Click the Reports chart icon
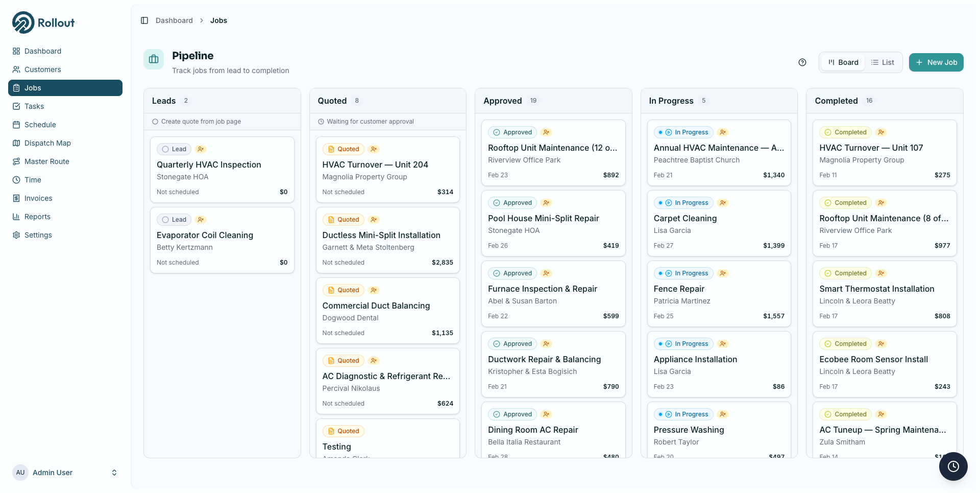This screenshot has width=980, height=493. tap(16, 217)
